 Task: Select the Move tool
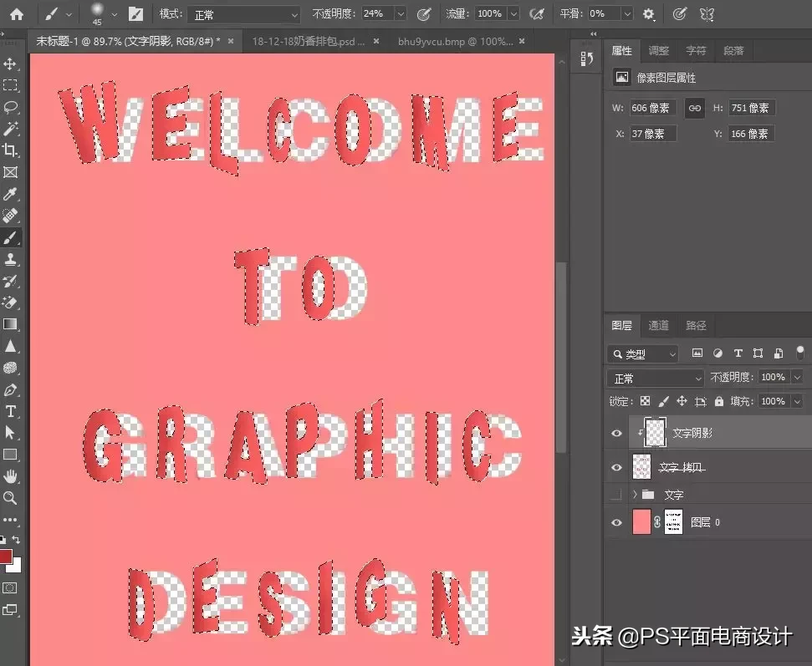[10, 64]
